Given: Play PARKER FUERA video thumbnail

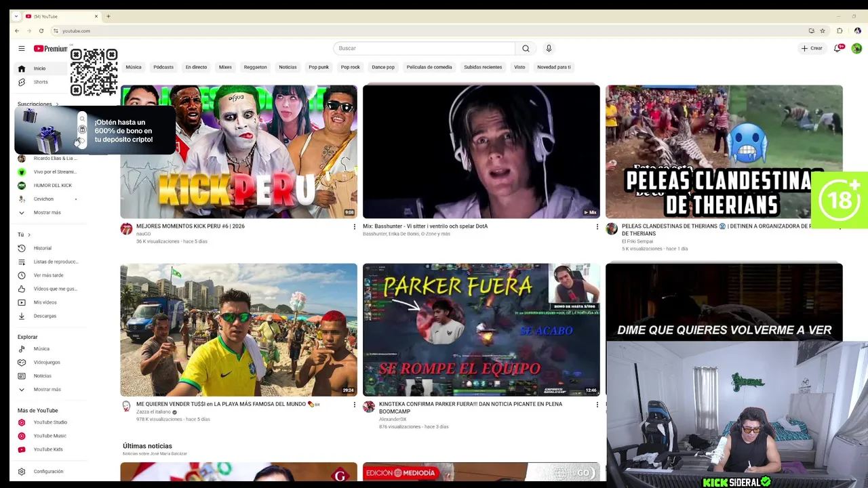Looking at the screenshot, I should [x=481, y=329].
